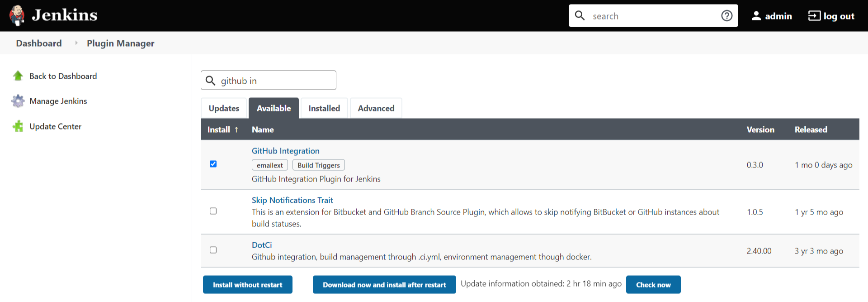This screenshot has height=302, width=868.
Task: Select the Available tab
Action: pos(274,108)
